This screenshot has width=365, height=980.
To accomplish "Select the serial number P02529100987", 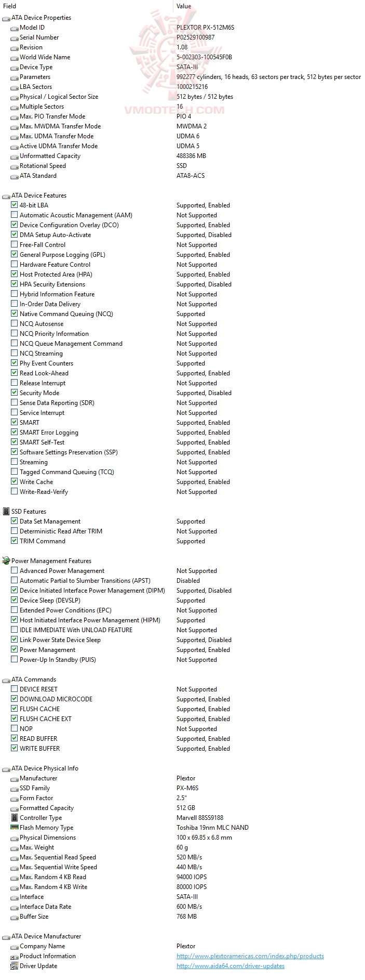I will [195, 37].
